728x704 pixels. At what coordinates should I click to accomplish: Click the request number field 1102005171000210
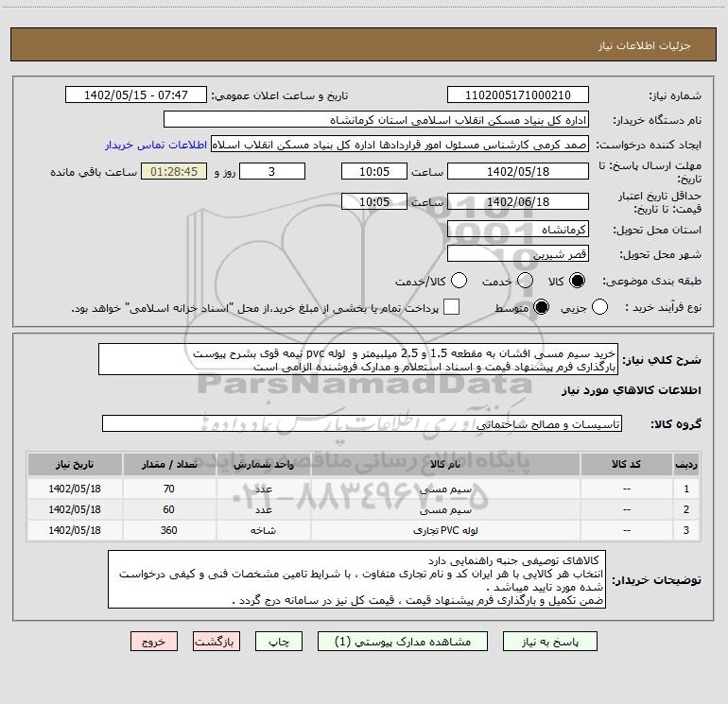point(518,95)
